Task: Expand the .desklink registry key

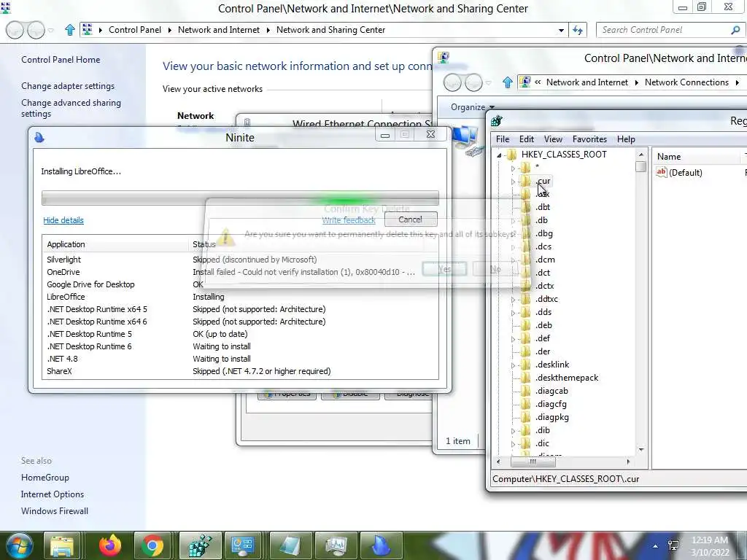Action: coord(513,365)
